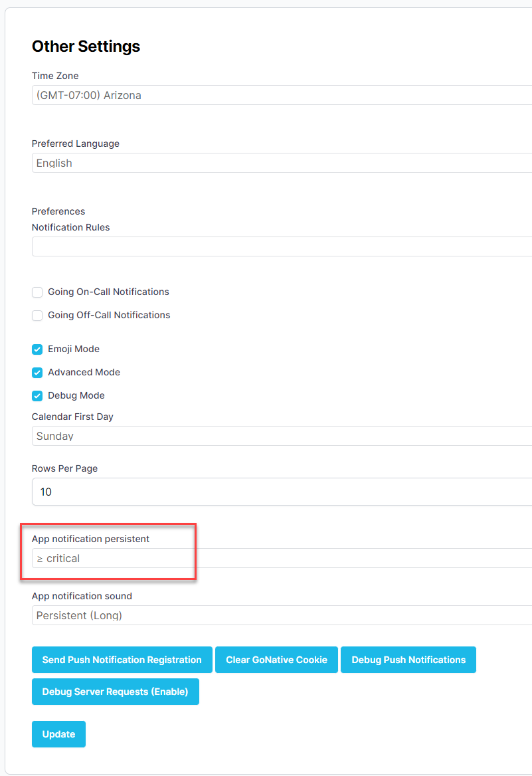This screenshot has width=532, height=776.
Task: Enable Going On-Call Notifications checkbox
Action: tap(38, 292)
